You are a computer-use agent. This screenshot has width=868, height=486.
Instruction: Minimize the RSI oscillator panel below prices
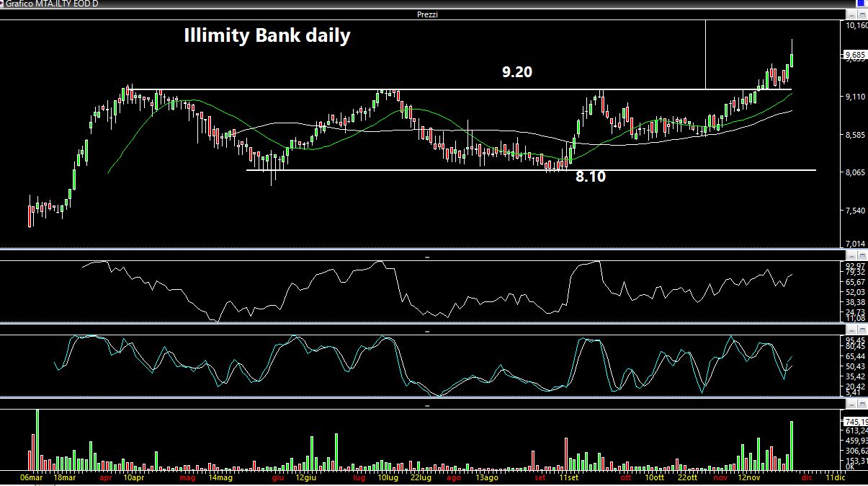pos(852,256)
